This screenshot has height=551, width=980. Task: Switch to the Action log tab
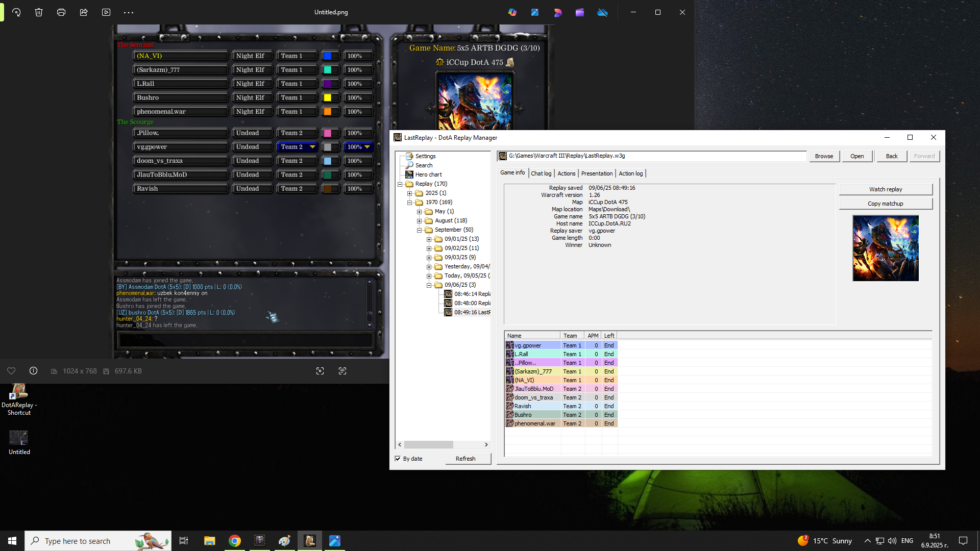(x=630, y=173)
